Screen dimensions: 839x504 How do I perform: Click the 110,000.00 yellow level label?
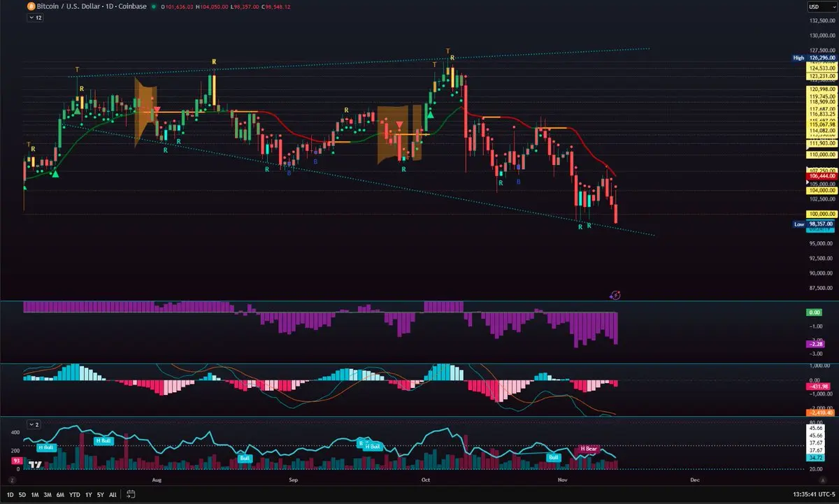click(822, 154)
